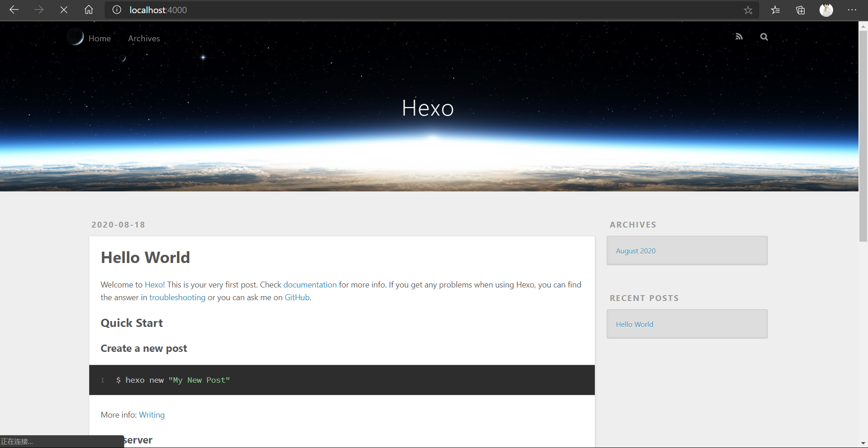Open the browser home page icon
Screen dimensions: 868x448
tap(89, 10)
